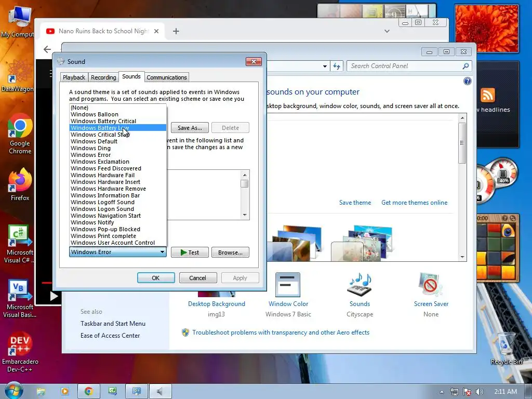
Task: Launch Embarcadero Dev-C++ shortcut
Action: 20,352
